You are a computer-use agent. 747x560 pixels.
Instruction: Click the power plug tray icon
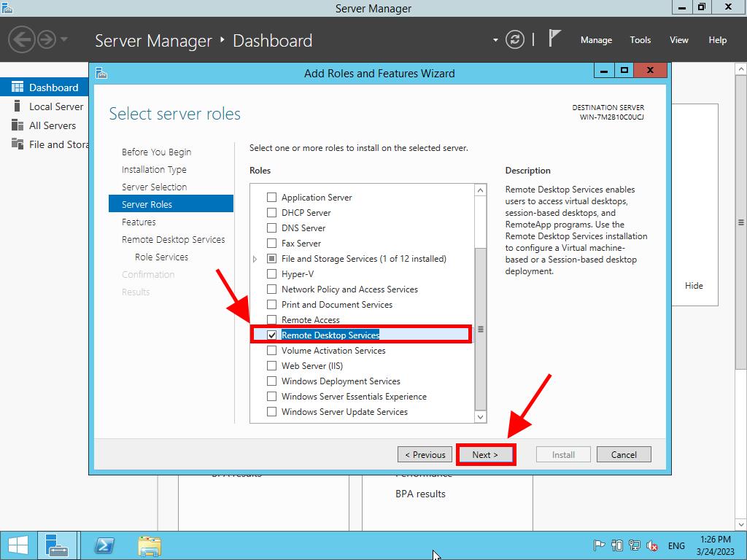tap(617, 545)
